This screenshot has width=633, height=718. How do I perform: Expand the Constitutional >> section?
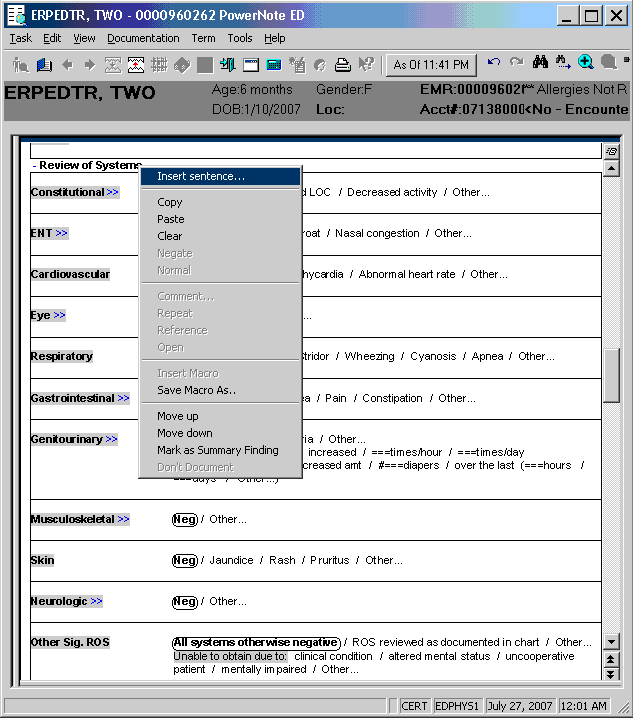pos(112,192)
